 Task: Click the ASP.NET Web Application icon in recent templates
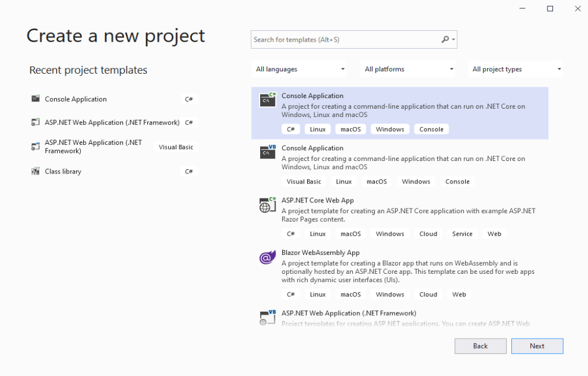(x=36, y=122)
